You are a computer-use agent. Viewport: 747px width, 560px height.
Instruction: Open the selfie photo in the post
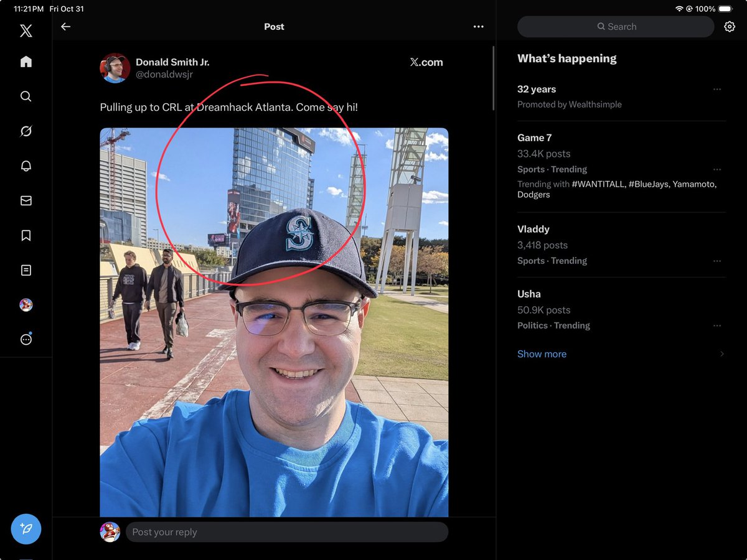274,322
